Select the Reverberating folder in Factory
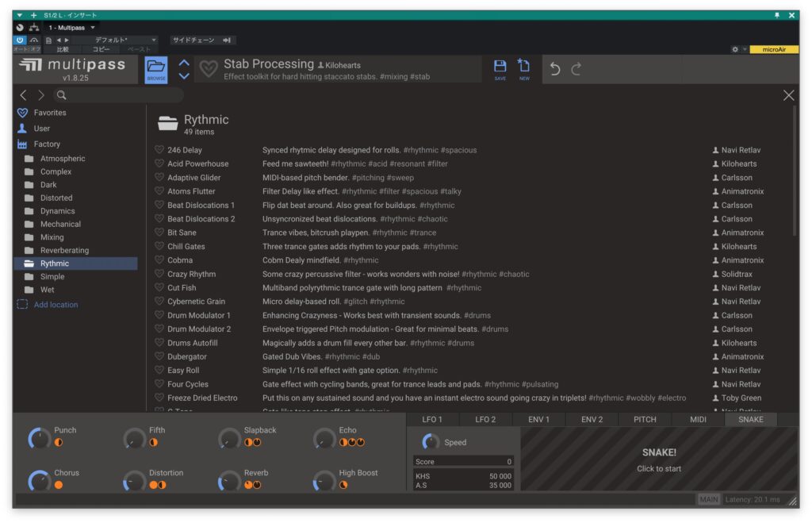This screenshot has width=812, height=523. [x=64, y=251]
